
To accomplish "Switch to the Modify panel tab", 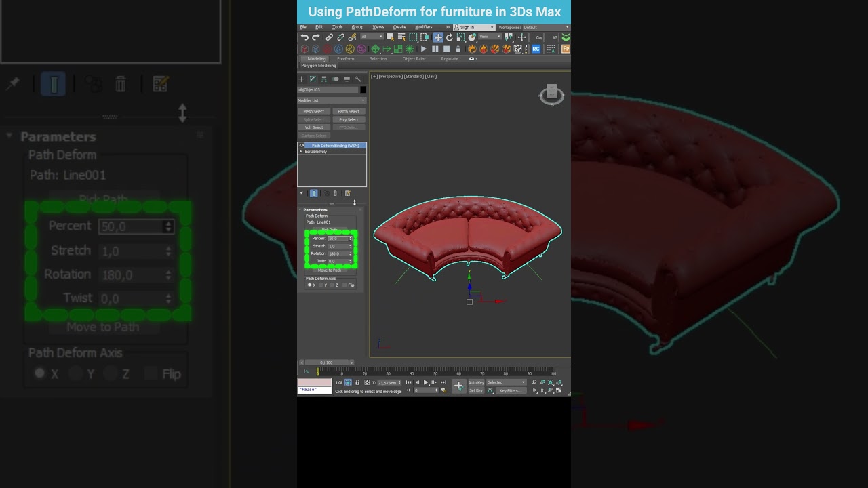I will [313, 79].
